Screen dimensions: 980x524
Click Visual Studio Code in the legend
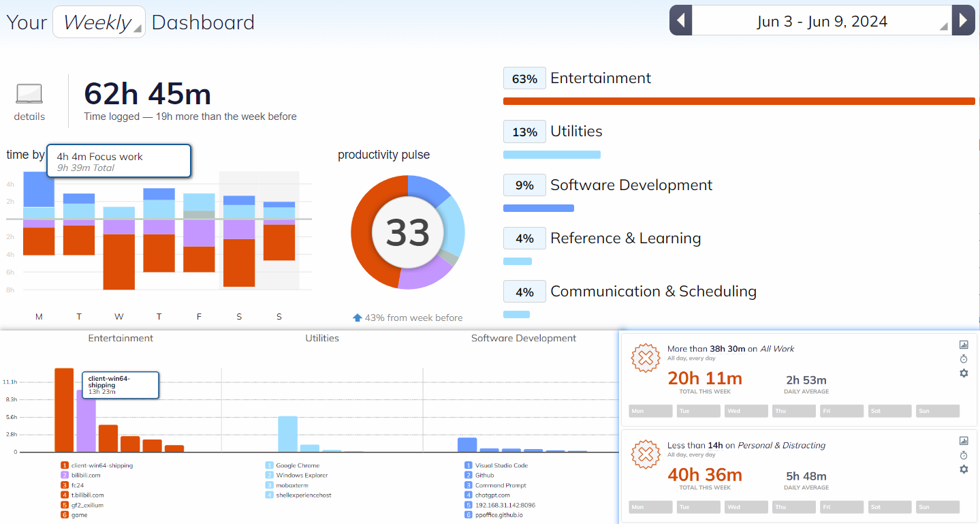pyautogui.click(x=501, y=465)
